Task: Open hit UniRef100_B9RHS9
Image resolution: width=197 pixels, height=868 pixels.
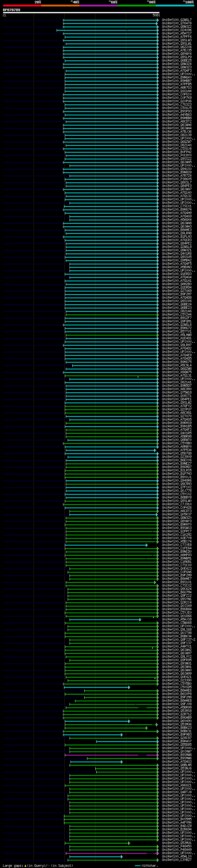Action: click(x=177, y=423)
